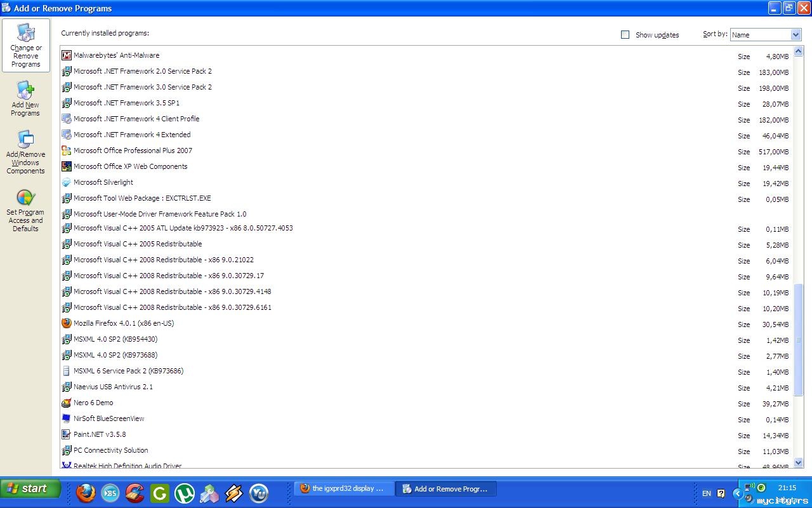Launch Firefox from the Quick Launch bar
Viewport: 812px width, 508px height.
point(86,493)
